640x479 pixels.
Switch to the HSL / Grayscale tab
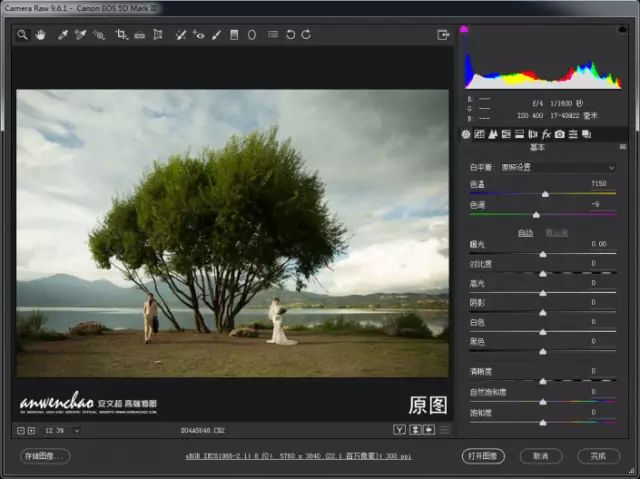[506, 134]
